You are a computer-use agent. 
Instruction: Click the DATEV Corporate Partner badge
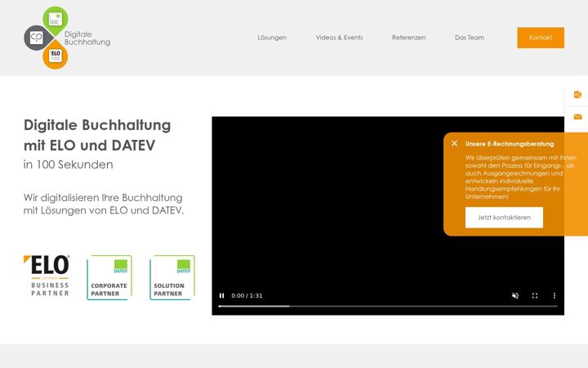(x=109, y=277)
